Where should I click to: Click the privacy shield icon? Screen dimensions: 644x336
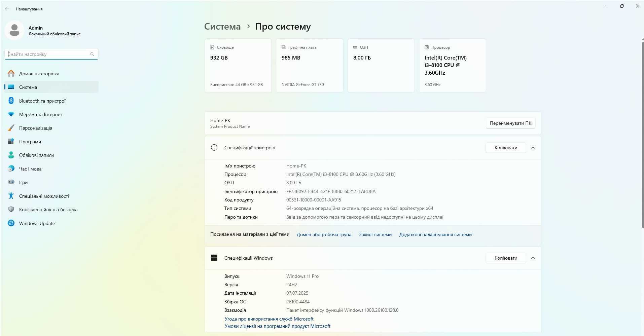click(x=11, y=209)
